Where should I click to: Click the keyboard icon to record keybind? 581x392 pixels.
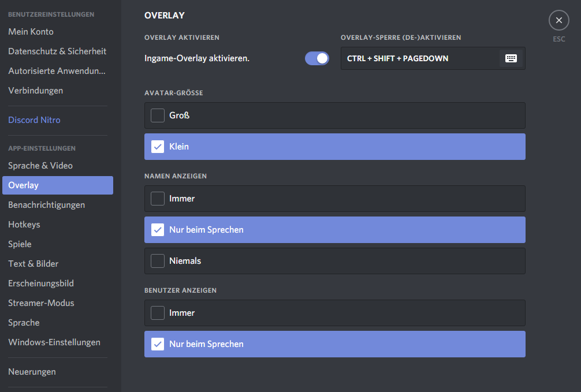click(511, 58)
